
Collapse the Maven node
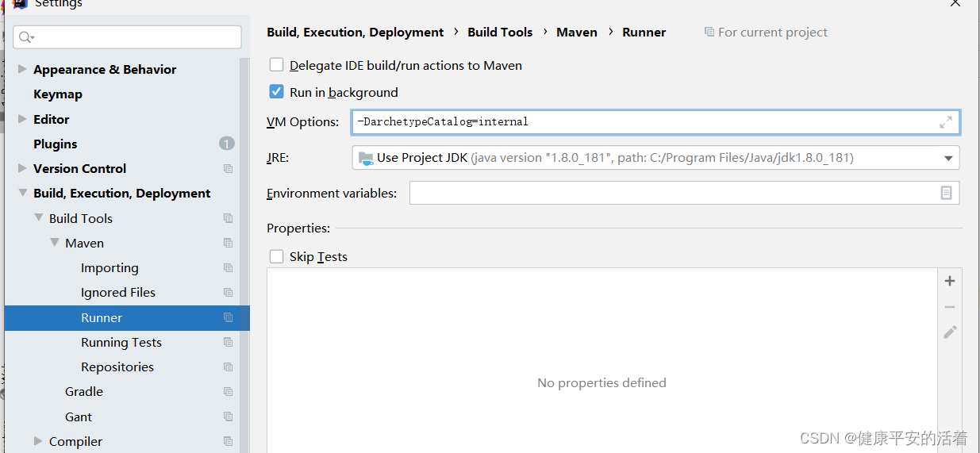coord(54,243)
